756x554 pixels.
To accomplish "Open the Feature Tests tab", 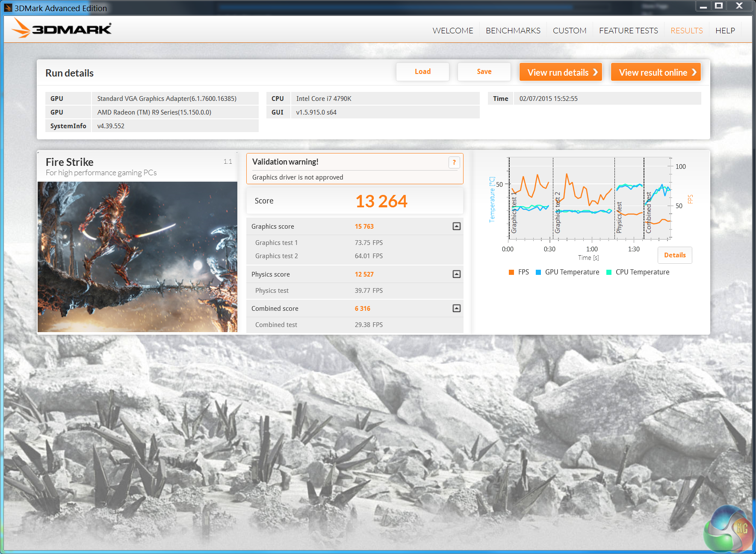I will click(x=628, y=30).
